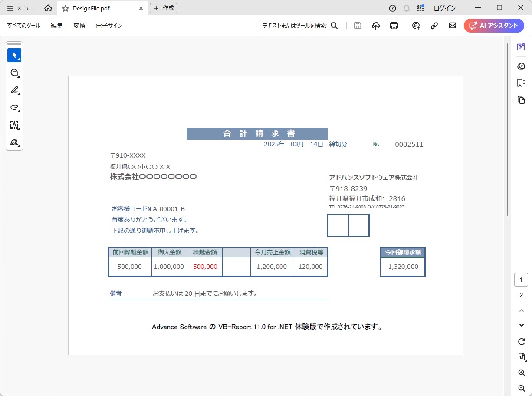This screenshot has height=396, width=532.
Task: Go to next page with down chevron
Action: coord(522,325)
